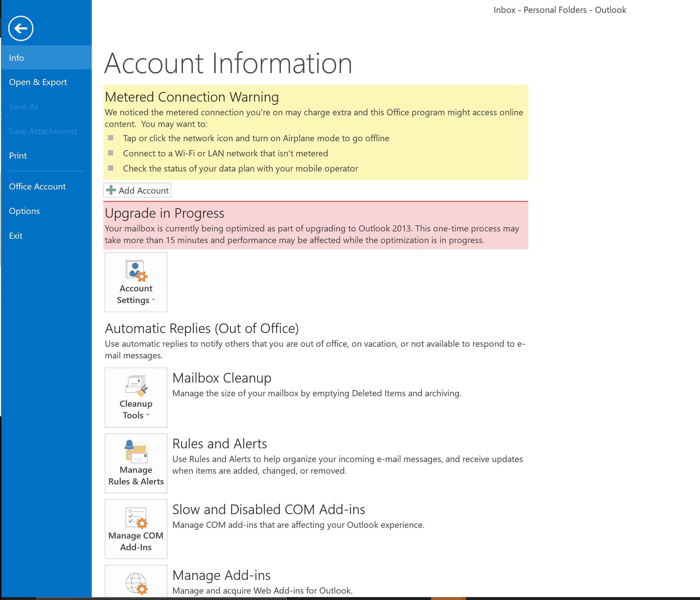Expand the Cleanup Tools dropdown arrow
This screenshot has height=600, width=700.
point(148,415)
